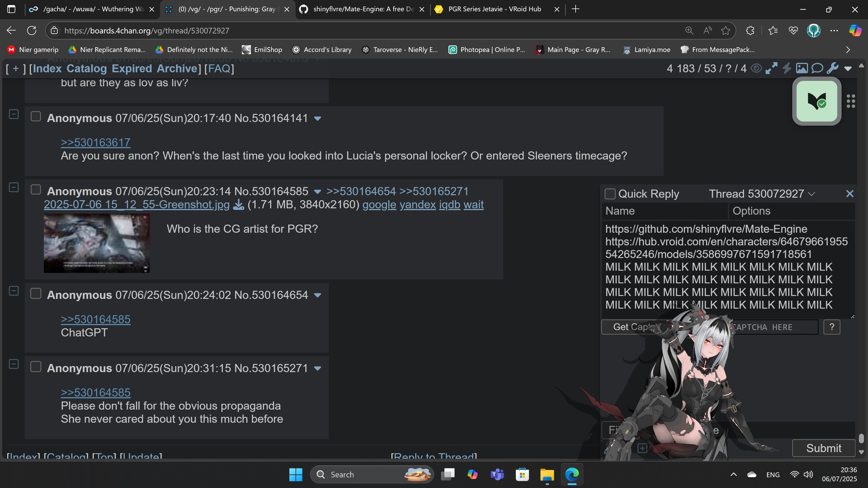Tick checkbox for post No.530164654
This screenshot has width=868, height=488.
[x=36, y=293]
